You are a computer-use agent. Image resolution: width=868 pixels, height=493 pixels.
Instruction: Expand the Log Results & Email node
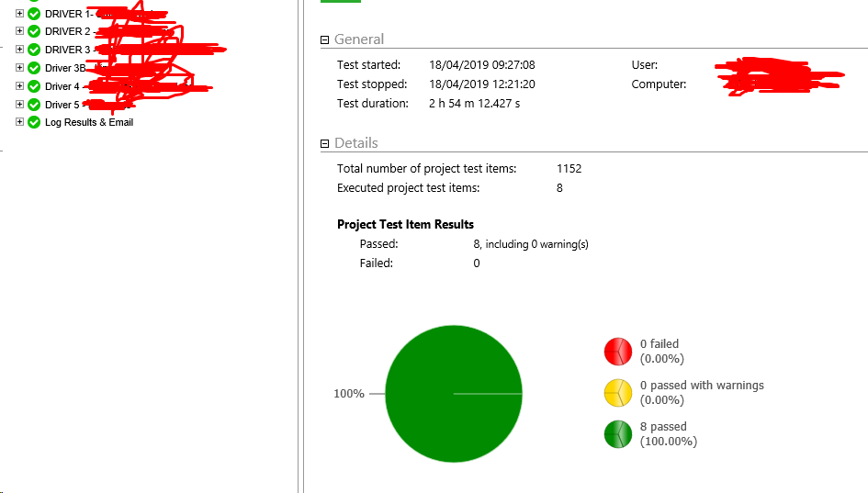(20, 122)
